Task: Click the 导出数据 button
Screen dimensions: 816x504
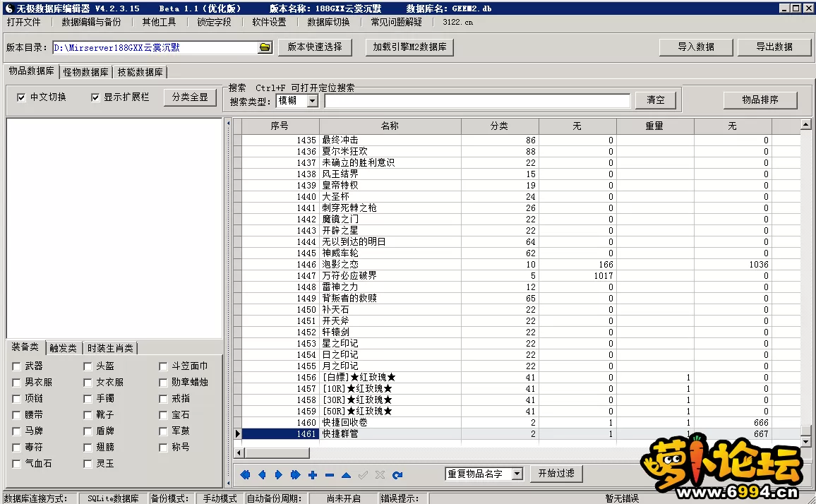Action: [774, 47]
